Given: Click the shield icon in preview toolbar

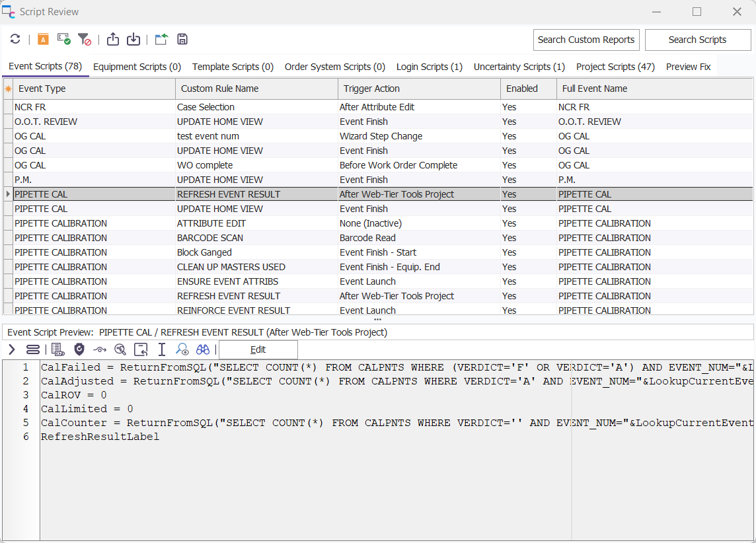Looking at the screenshot, I should pyautogui.click(x=79, y=349).
